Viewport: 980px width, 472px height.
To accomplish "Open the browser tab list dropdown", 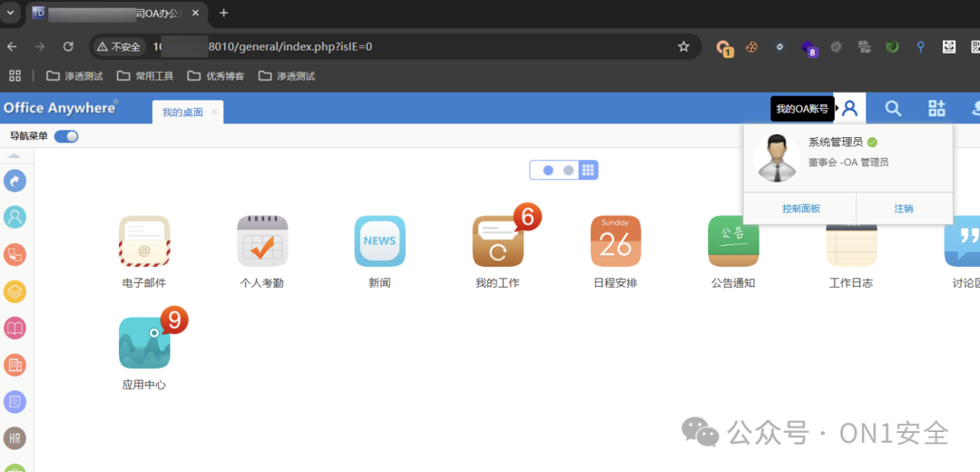I will click(9, 13).
